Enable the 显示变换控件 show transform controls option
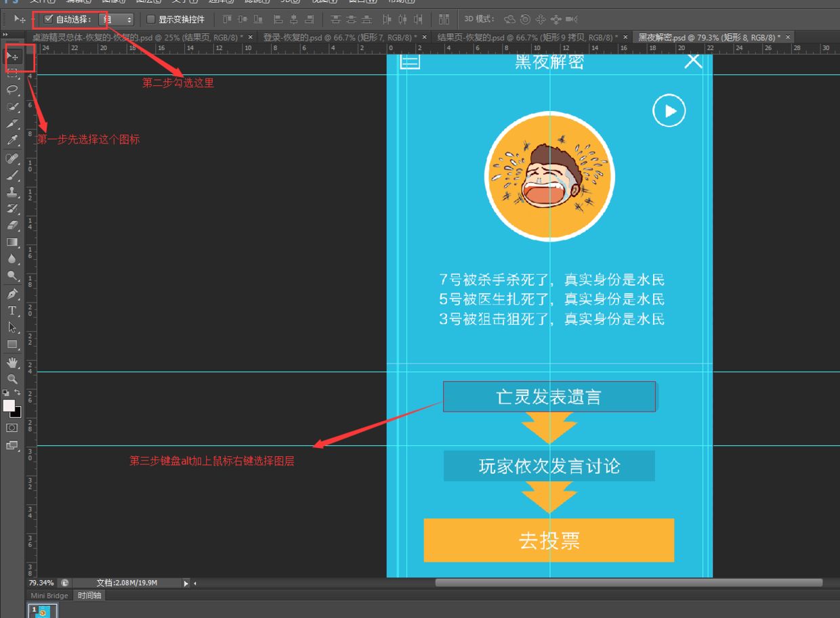Image resolution: width=840 pixels, height=618 pixels. pyautogui.click(x=150, y=19)
